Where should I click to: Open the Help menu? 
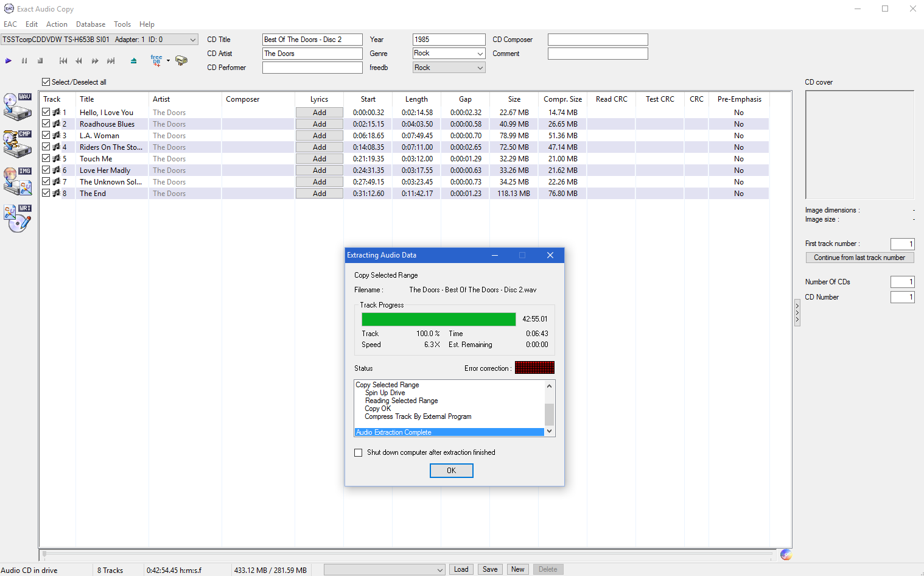(147, 24)
